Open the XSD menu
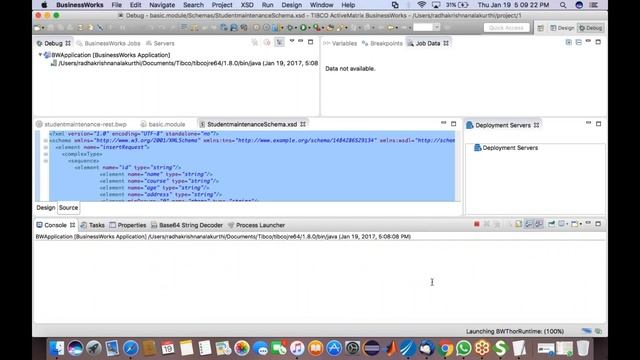Image resolution: width=640 pixels, height=360 pixels. pos(247,5)
